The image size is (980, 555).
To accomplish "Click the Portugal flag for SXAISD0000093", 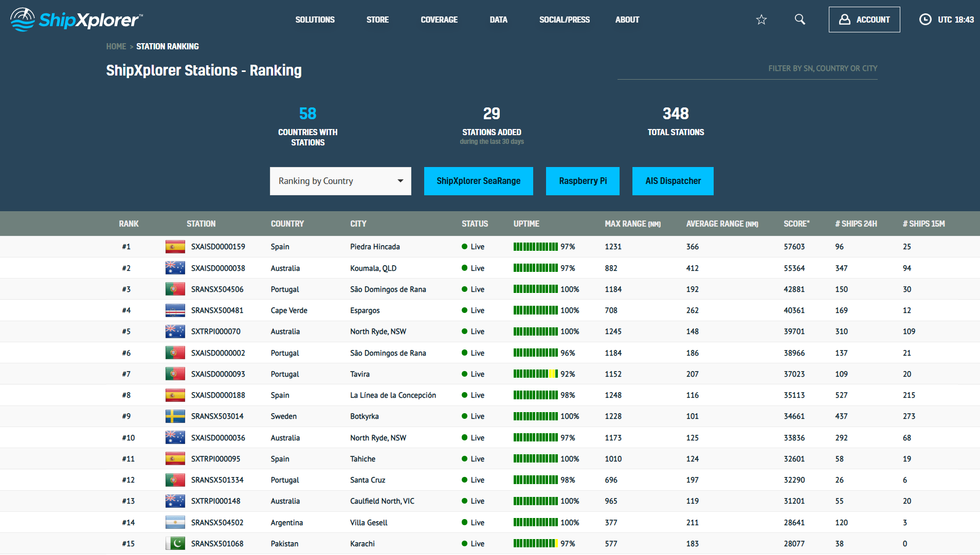I will click(x=175, y=374).
